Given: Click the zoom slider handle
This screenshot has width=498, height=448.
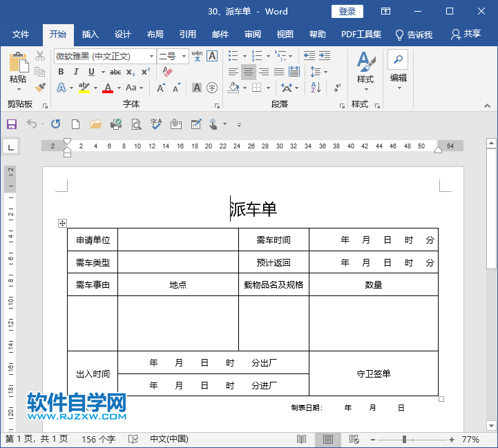Looking at the screenshot, I should point(404,440).
